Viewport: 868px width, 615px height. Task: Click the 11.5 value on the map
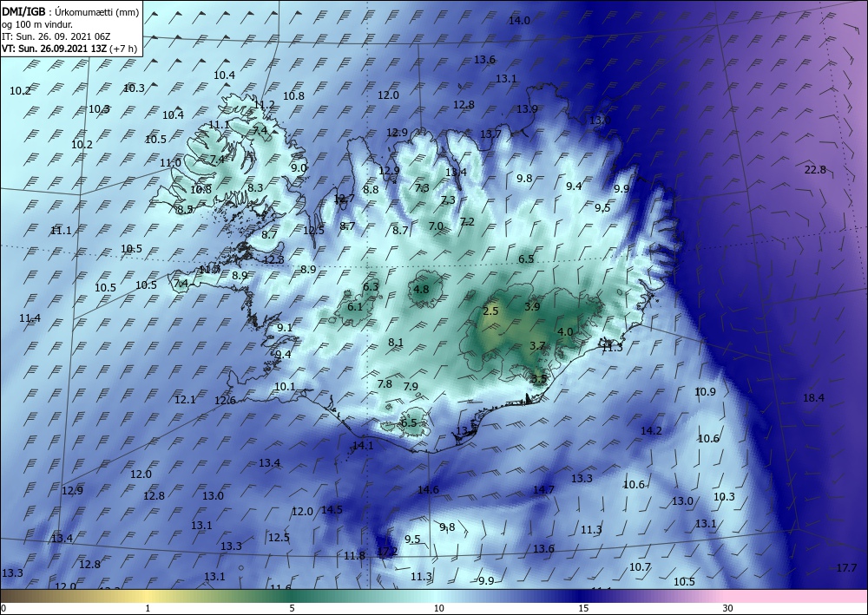[x=612, y=348]
